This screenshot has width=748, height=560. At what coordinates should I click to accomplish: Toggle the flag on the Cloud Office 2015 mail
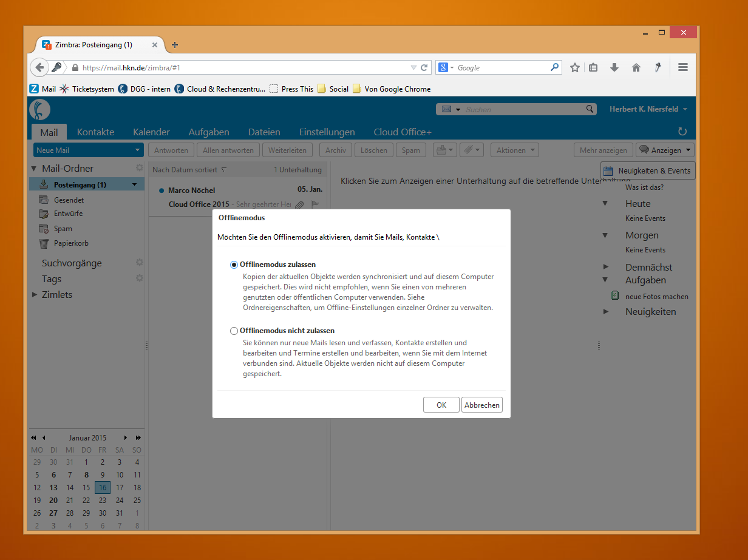point(315,204)
